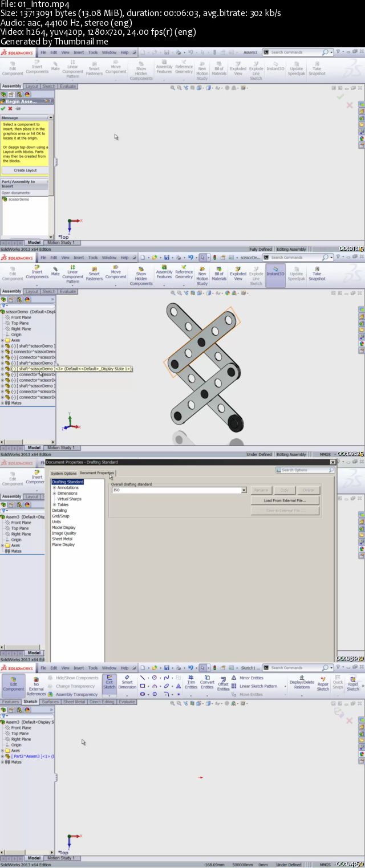The image size is (365, 868).
Task: Expand Part2^Assem3 component in sketch frame tree
Action: (2, 756)
